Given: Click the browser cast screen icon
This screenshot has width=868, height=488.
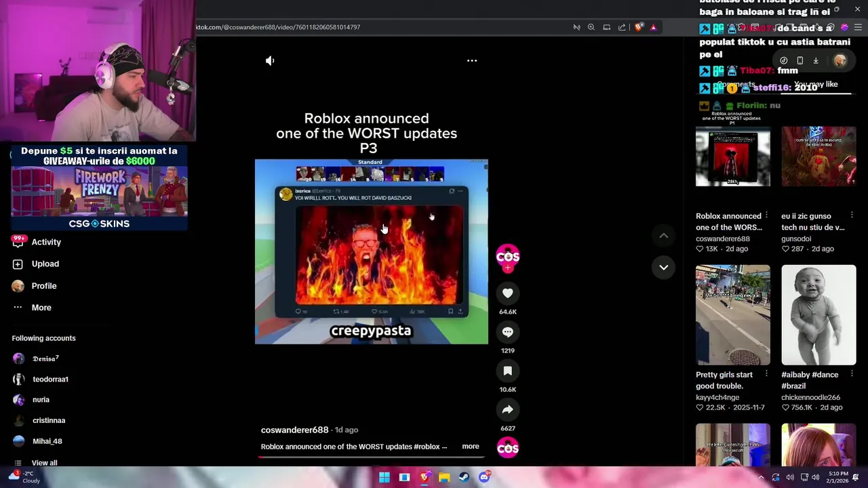Looking at the screenshot, I should pyautogui.click(x=607, y=27).
